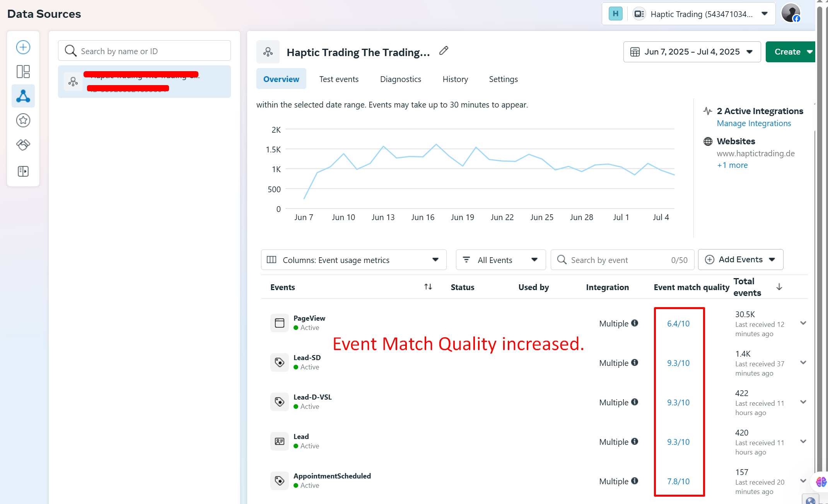828x504 pixels.
Task: Click the Search by event field
Action: (x=622, y=260)
